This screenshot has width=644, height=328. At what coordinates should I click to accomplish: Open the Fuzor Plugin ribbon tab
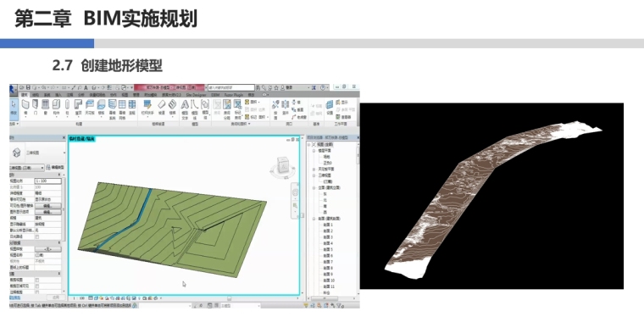click(234, 95)
